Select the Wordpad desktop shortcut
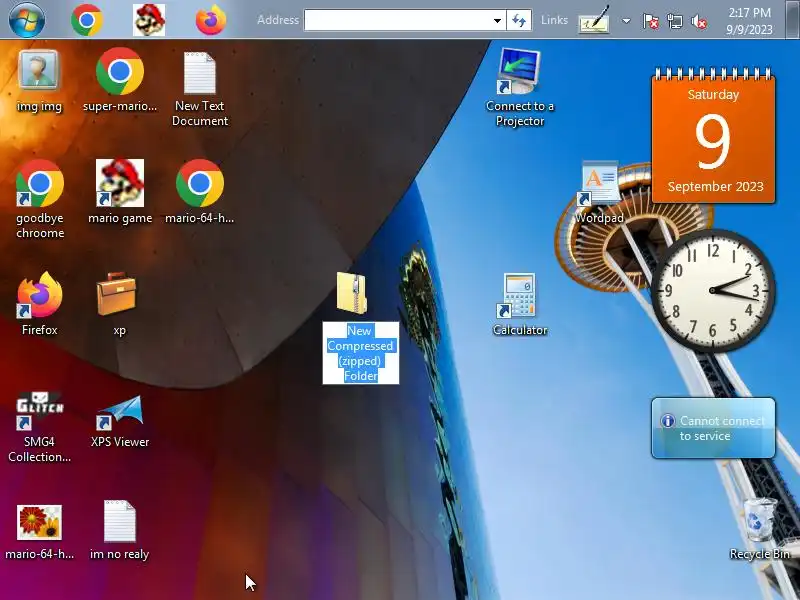 600,193
